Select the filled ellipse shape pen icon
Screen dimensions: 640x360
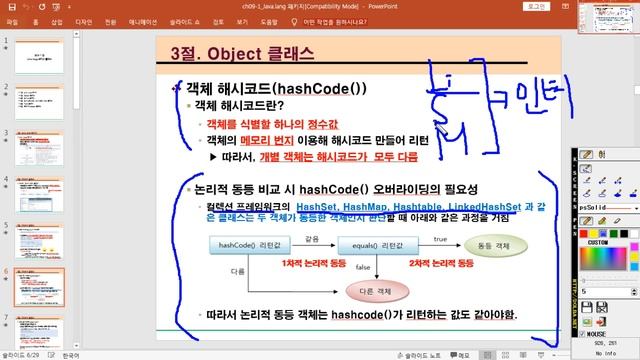click(x=618, y=193)
